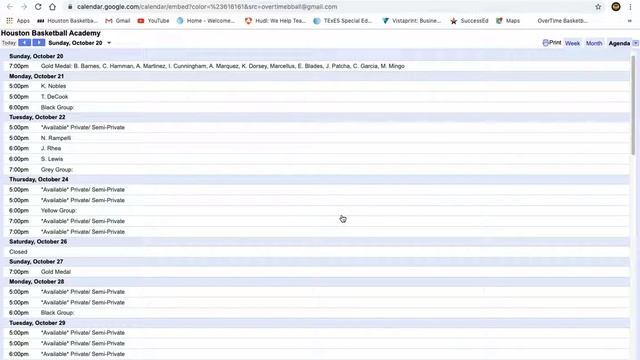Image resolution: width=640 pixels, height=360 pixels.
Task: Open the N. Rampelli event
Action: (56, 138)
